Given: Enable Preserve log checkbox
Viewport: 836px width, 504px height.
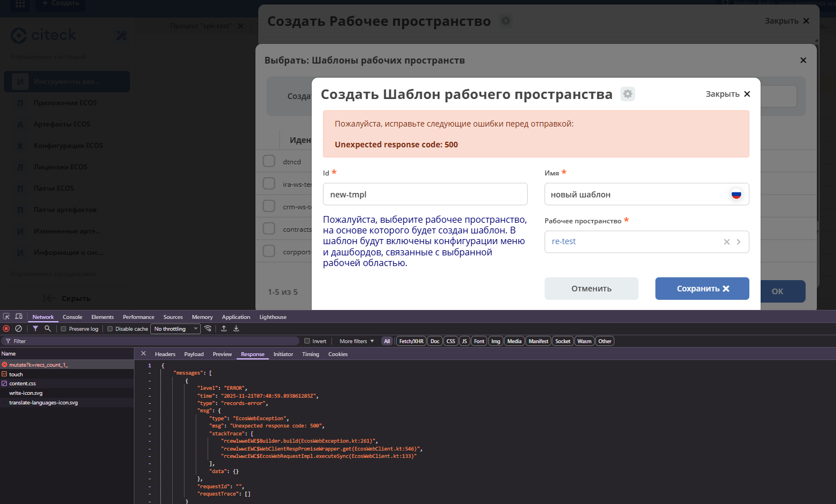Looking at the screenshot, I should [x=64, y=329].
